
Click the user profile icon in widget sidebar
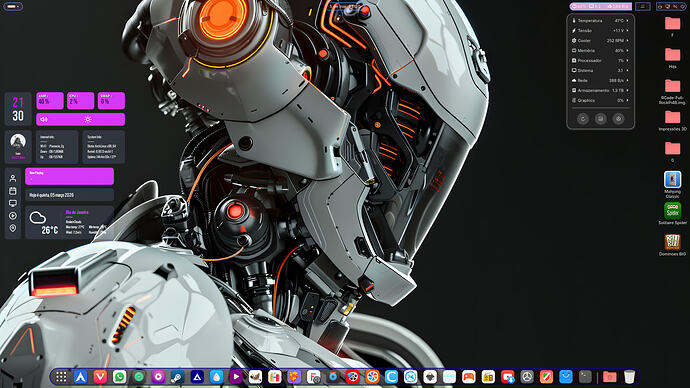pos(13,178)
